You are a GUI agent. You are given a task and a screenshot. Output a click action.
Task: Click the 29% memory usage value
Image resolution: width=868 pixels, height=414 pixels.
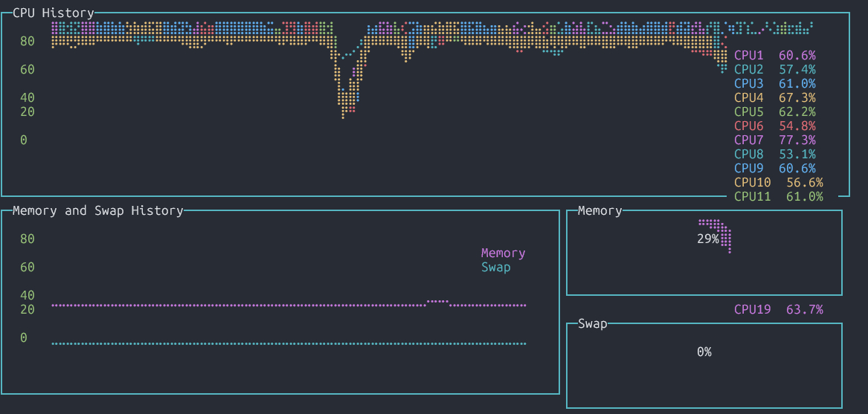coord(707,239)
